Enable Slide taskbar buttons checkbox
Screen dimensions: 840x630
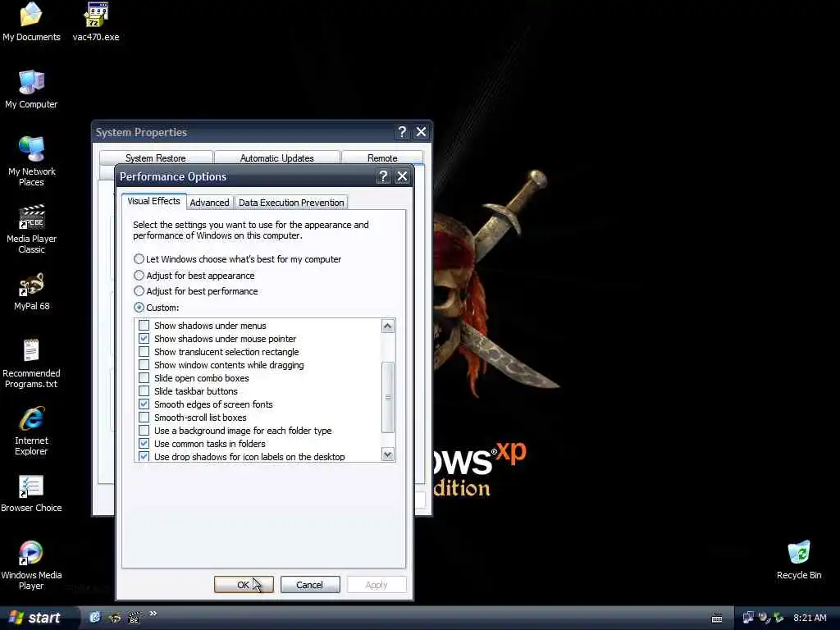pyautogui.click(x=144, y=391)
